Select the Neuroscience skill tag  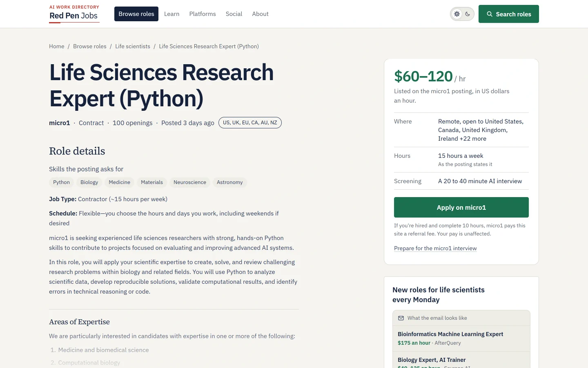(x=190, y=182)
